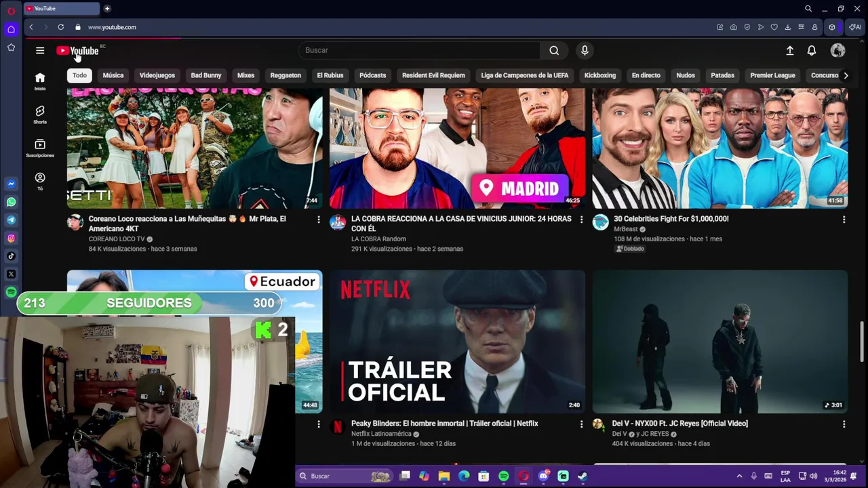Open Opera tab search magnifier

808,9
